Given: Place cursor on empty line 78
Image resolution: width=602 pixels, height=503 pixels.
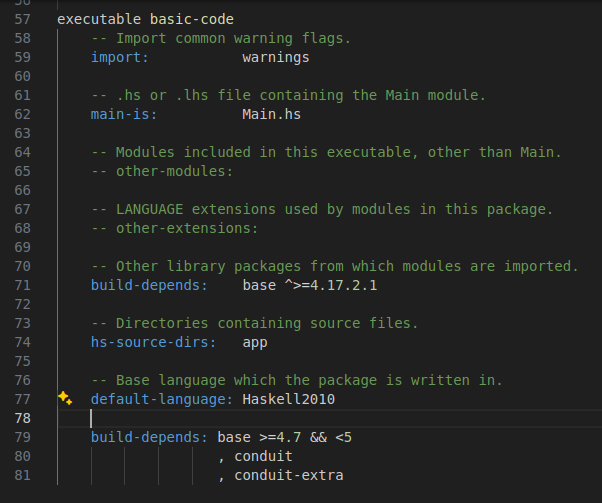Looking at the screenshot, I should (300, 418).
